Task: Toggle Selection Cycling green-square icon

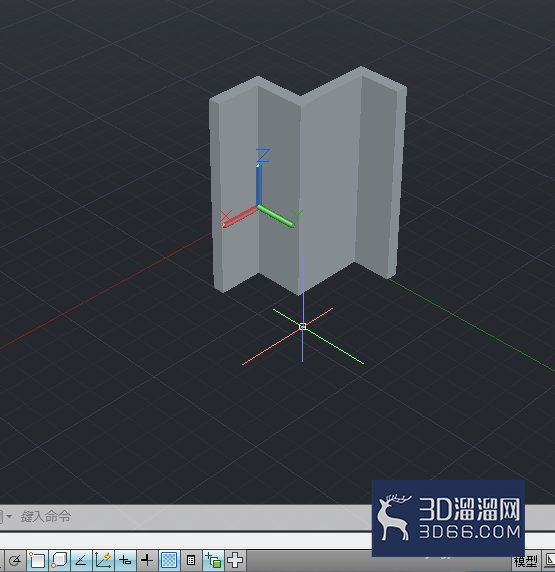Action: coord(213,560)
